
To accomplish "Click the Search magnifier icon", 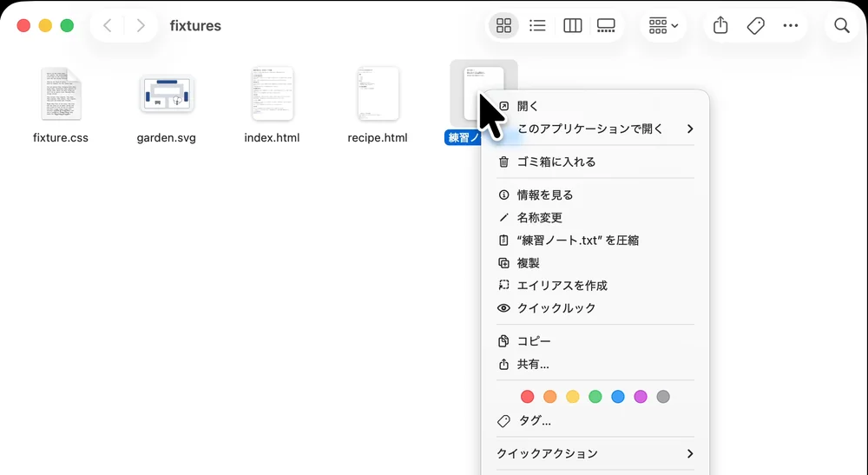I will pyautogui.click(x=841, y=25).
